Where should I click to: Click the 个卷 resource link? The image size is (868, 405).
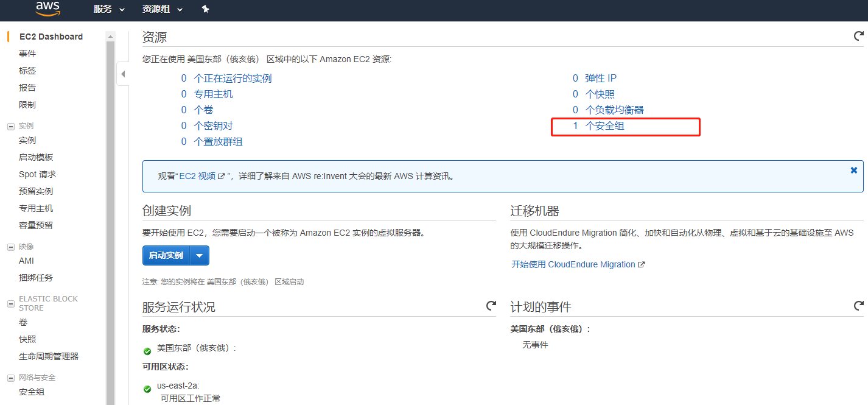click(x=203, y=110)
